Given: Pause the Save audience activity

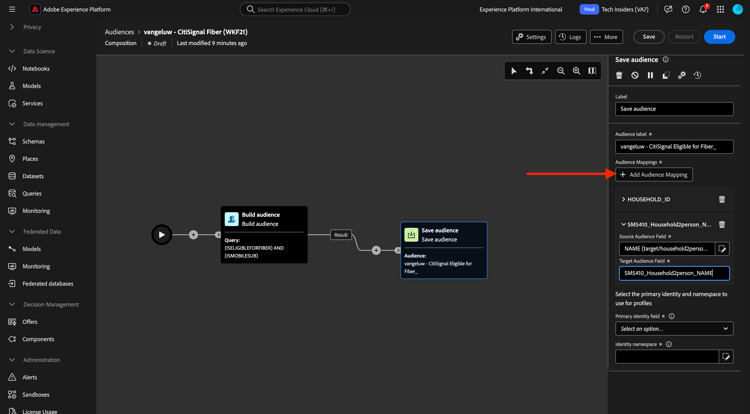Looking at the screenshot, I should 651,75.
